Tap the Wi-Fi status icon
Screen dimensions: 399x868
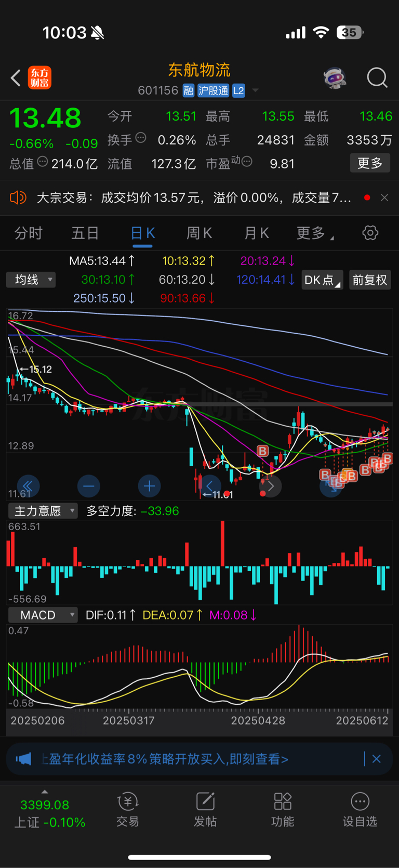pos(321,33)
